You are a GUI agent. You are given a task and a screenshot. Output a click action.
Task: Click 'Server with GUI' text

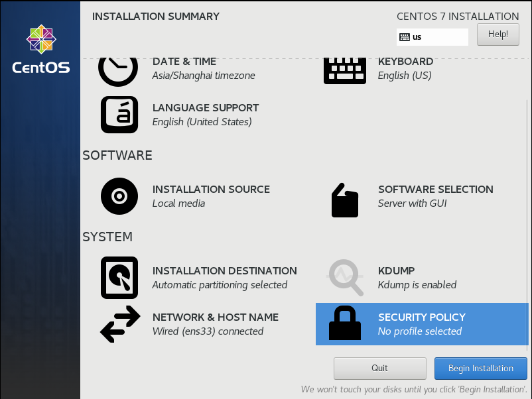click(412, 203)
